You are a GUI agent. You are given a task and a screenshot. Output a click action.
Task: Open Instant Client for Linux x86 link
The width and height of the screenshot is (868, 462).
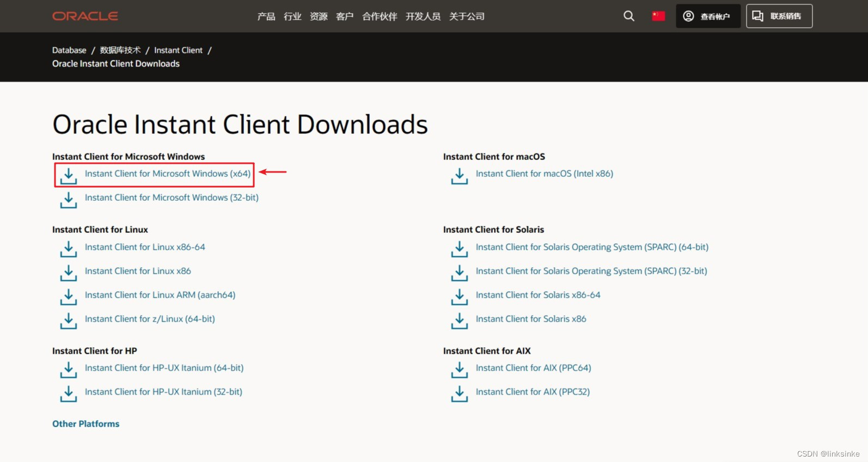138,271
